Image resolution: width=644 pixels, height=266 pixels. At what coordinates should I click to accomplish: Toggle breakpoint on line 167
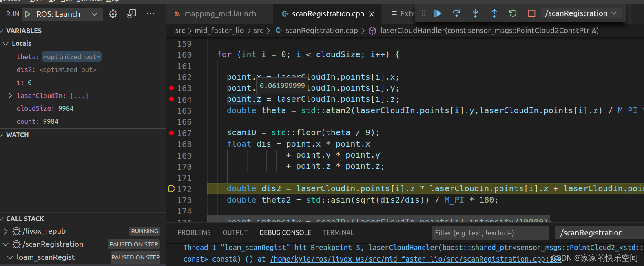point(172,133)
